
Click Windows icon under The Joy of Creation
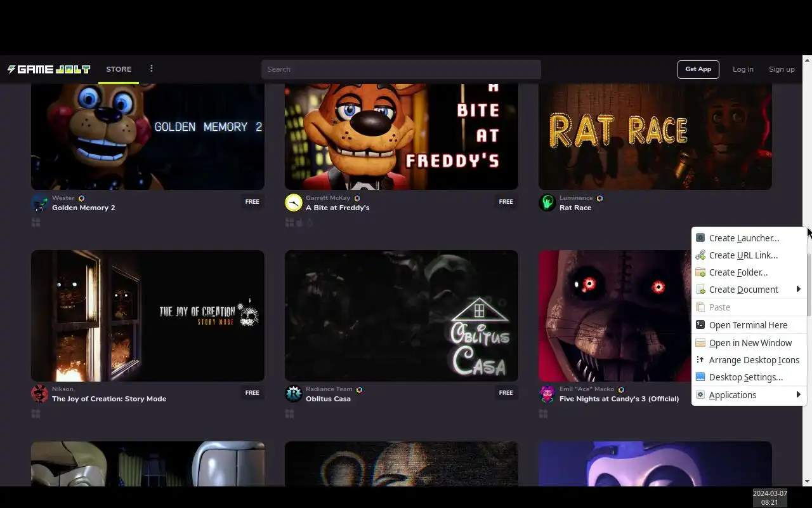click(x=36, y=413)
